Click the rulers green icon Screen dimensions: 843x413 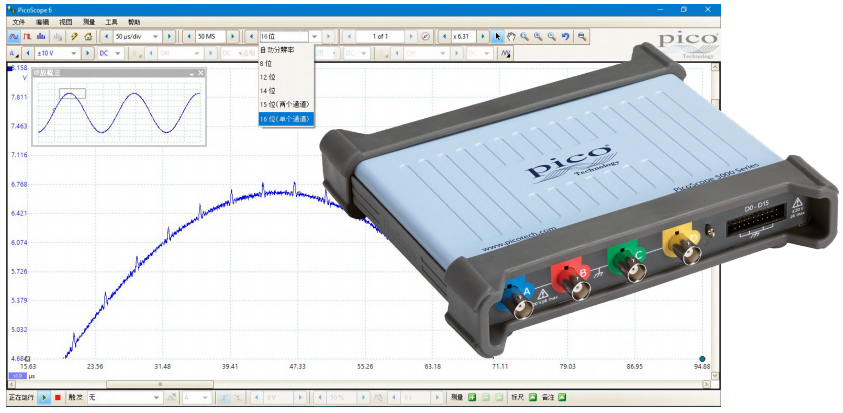click(x=533, y=397)
